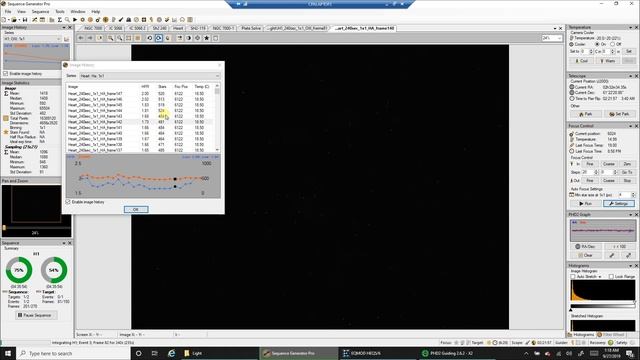Select Cooler On radio button
This screenshot has width=640, height=360.
[597, 44]
